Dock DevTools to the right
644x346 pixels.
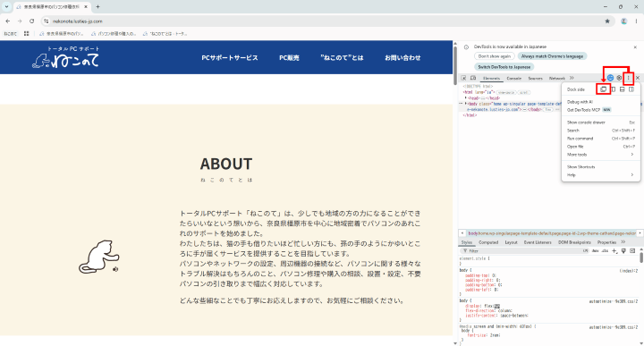coord(631,89)
